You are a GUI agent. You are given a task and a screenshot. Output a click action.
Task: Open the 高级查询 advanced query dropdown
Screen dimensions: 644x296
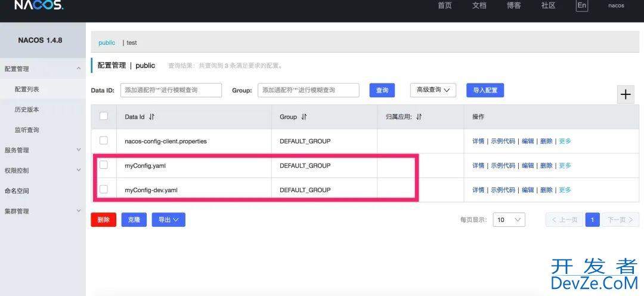pyautogui.click(x=433, y=90)
